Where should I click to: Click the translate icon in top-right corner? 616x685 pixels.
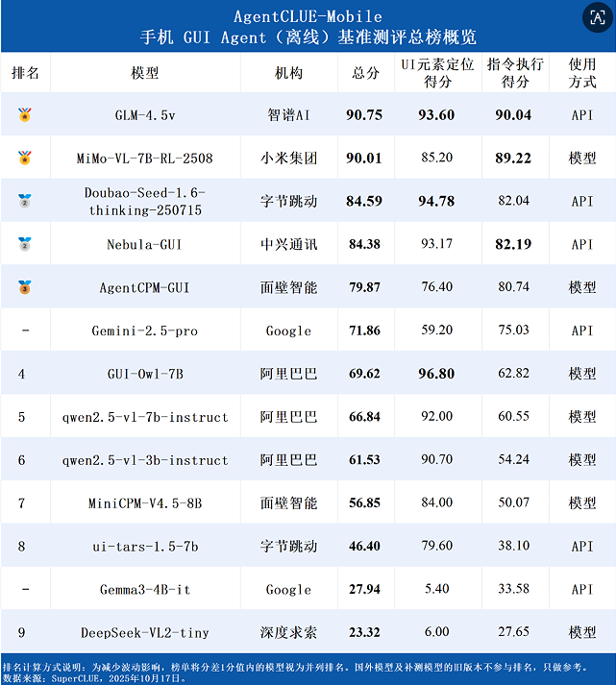595,17
